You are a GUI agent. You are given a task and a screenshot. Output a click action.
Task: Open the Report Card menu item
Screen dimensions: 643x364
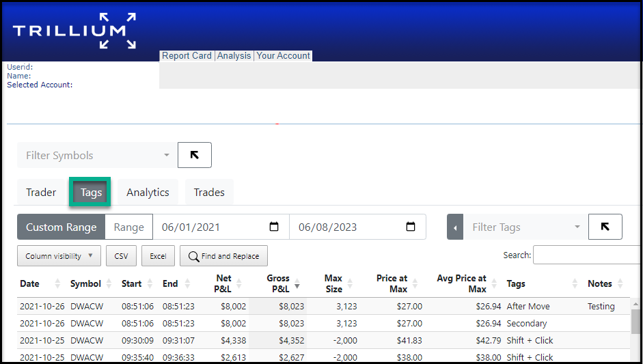187,56
